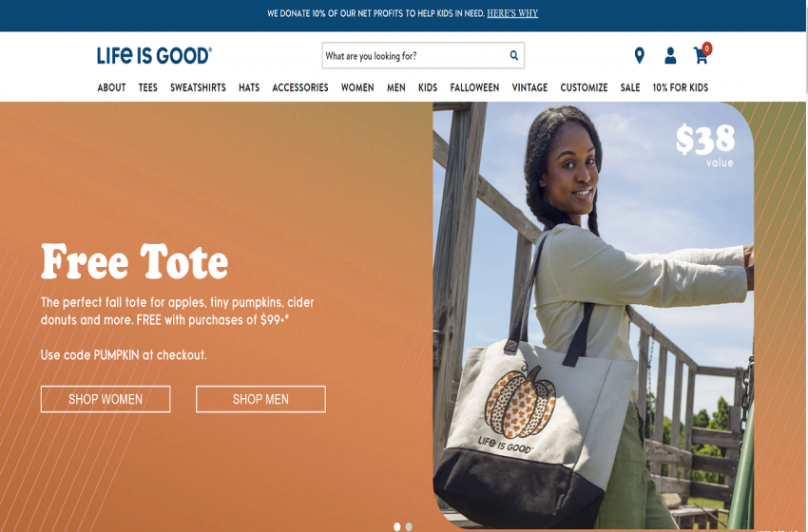The image size is (808, 532).
Task: Go to Falloween section
Action: pyautogui.click(x=474, y=87)
